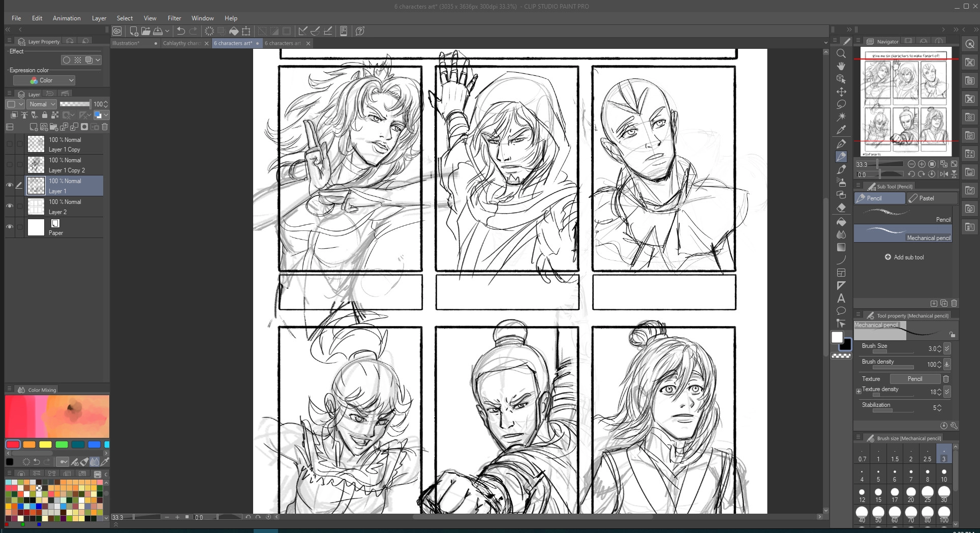Pick the red color swatch

coord(13,445)
